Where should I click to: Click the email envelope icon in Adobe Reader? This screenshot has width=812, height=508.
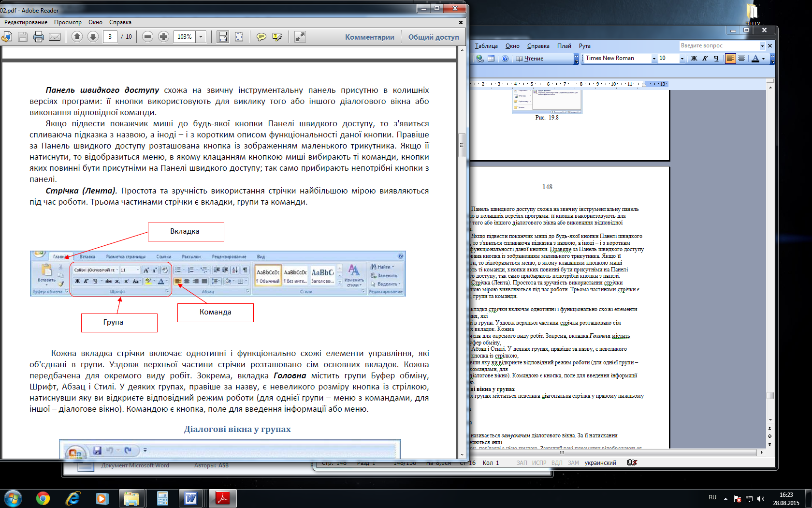[55, 37]
